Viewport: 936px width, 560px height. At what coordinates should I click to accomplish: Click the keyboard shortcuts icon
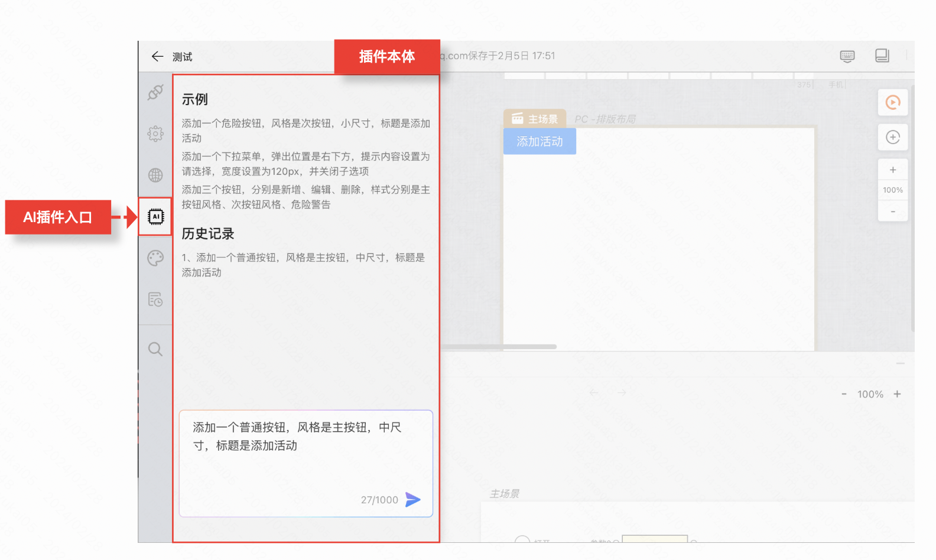[x=847, y=56]
